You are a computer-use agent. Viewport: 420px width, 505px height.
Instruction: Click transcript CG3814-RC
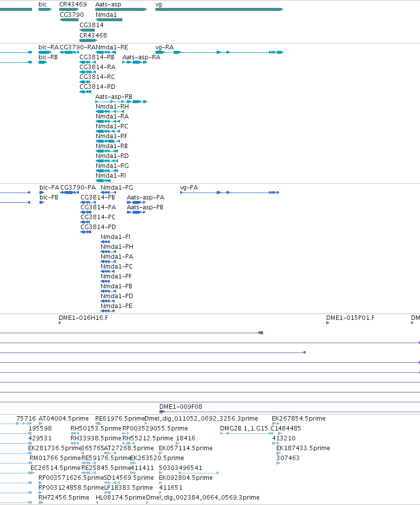pyautogui.click(x=85, y=82)
